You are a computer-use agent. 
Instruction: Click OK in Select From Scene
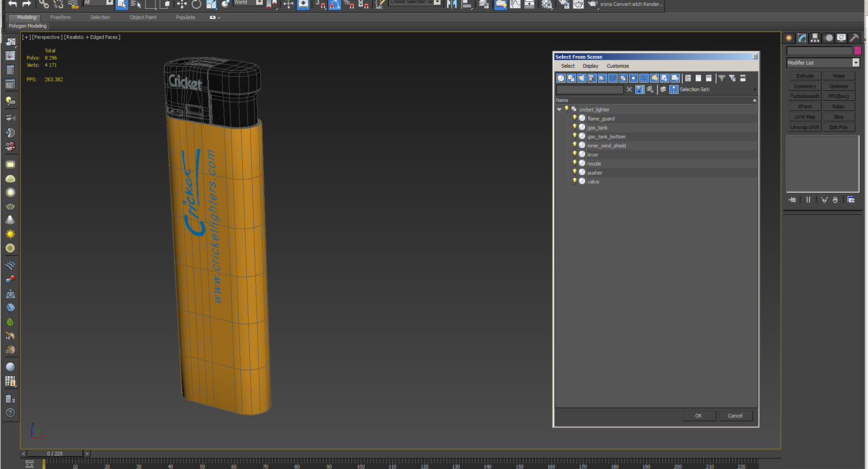(699, 416)
